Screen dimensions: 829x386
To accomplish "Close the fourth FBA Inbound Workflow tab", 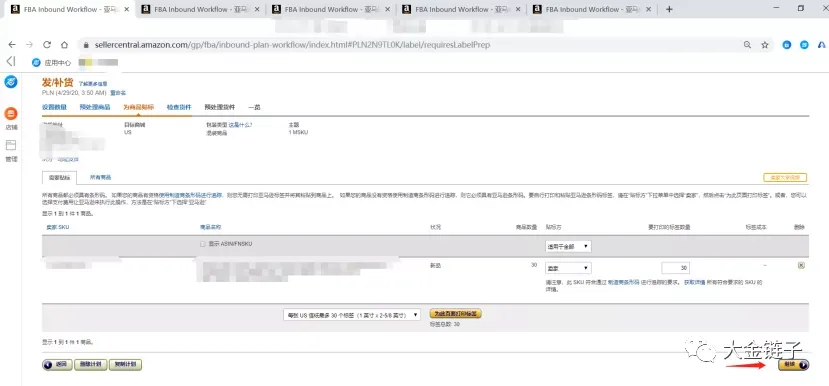I will [x=518, y=9].
